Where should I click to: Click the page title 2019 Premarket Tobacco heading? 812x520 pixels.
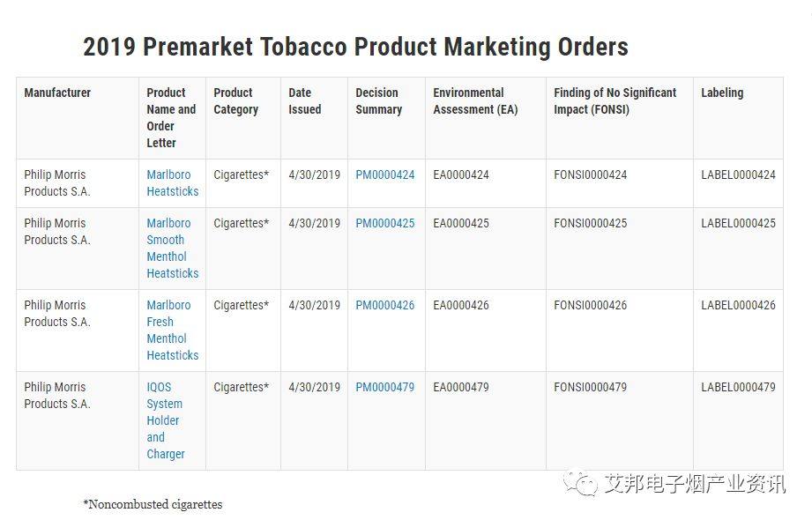(x=356, y=47)
